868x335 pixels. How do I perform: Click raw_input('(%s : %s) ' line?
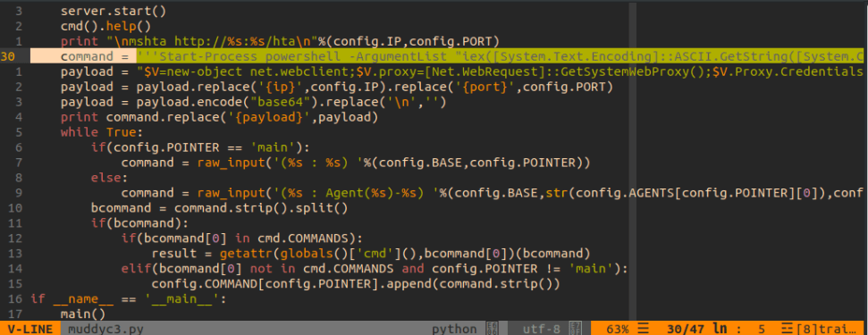point(356,163)
